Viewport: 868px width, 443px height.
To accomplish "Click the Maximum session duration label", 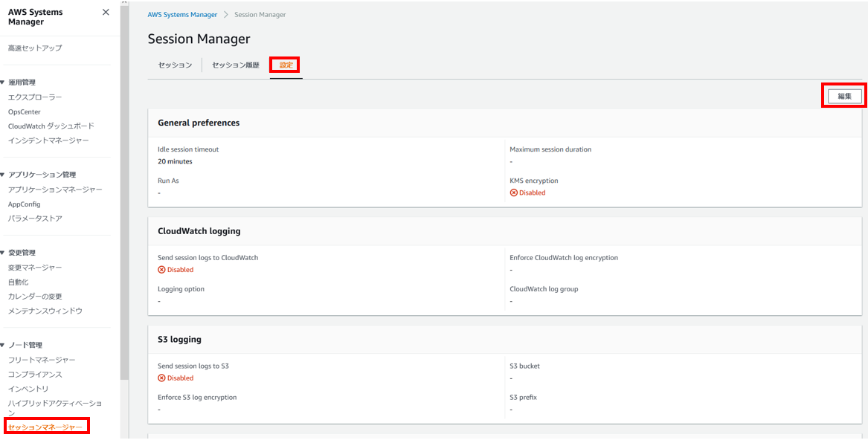I will click(550, 149).
